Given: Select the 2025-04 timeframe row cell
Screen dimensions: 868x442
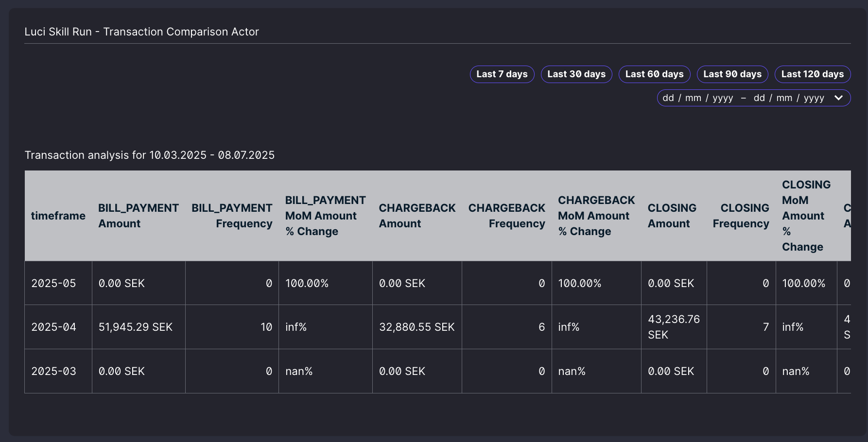Looking at the screenshot, I should (x=58, y=327).
